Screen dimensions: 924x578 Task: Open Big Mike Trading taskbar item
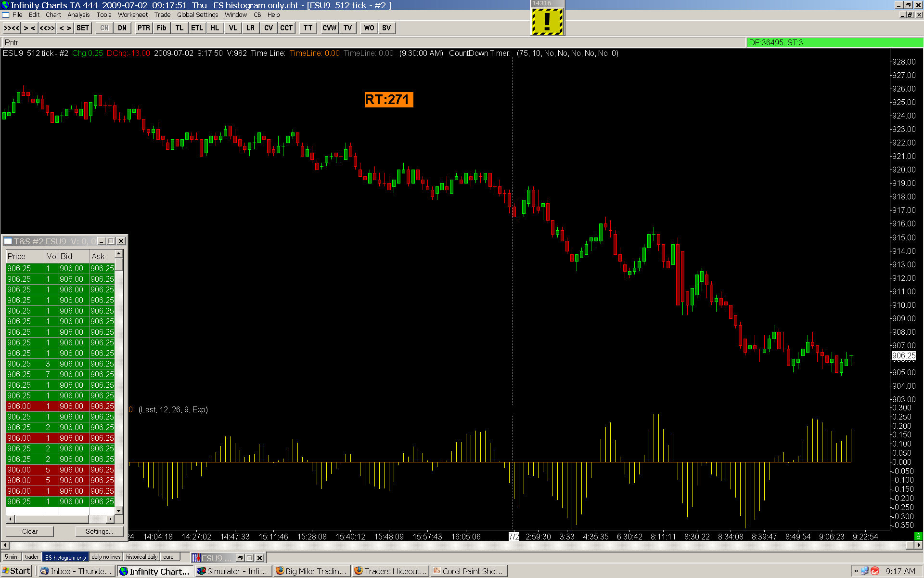click(311, 571)
